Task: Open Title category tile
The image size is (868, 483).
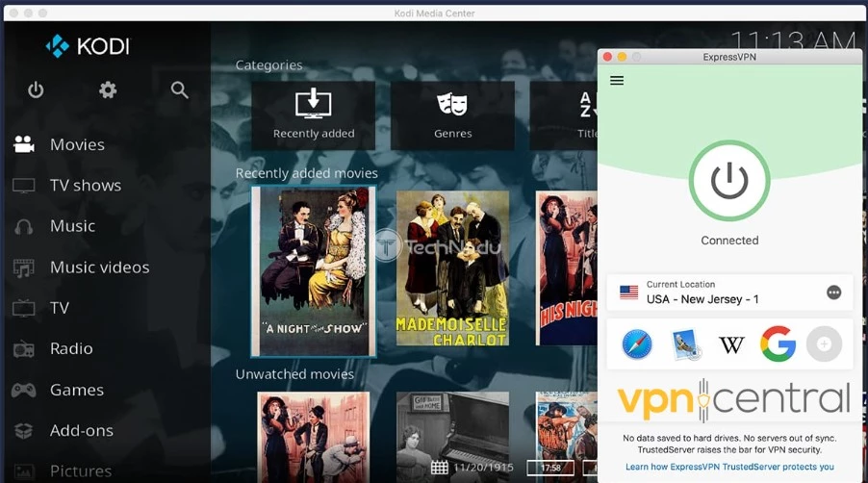Action: click(x=564, y=115)
